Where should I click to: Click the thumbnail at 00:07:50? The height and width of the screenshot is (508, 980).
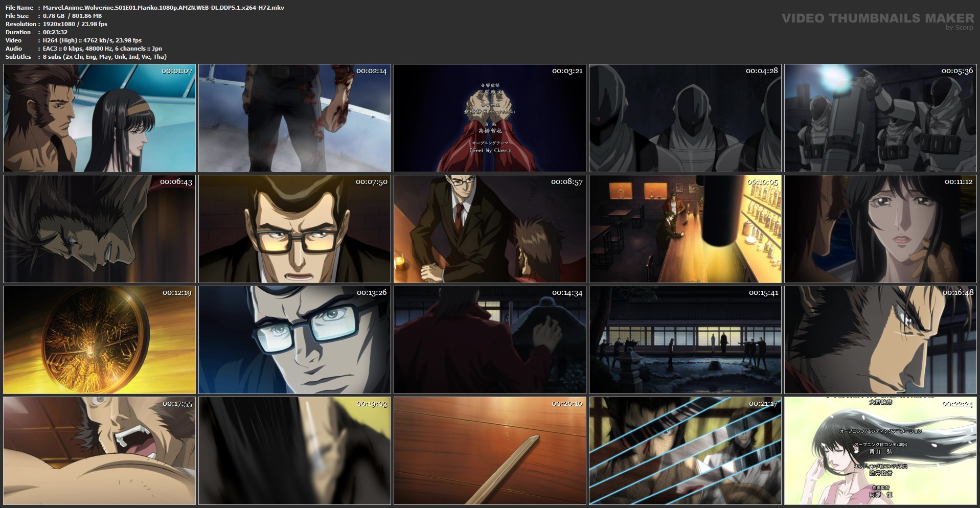295,229
